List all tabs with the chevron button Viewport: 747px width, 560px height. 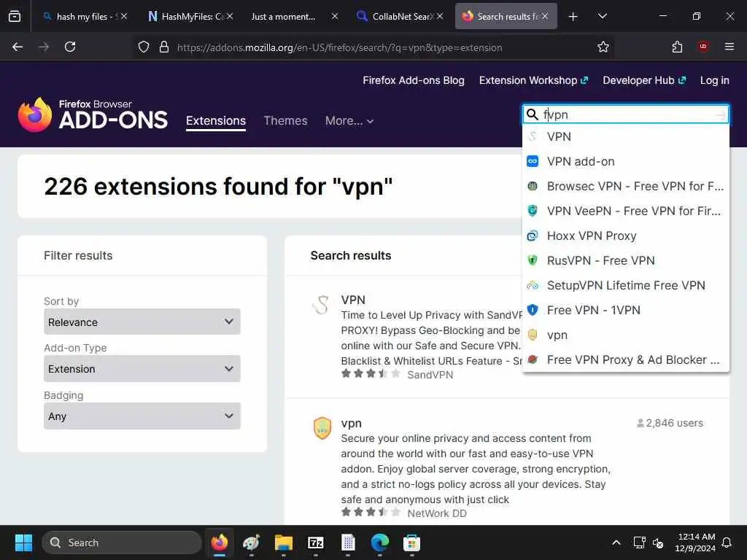pos(603,16)
